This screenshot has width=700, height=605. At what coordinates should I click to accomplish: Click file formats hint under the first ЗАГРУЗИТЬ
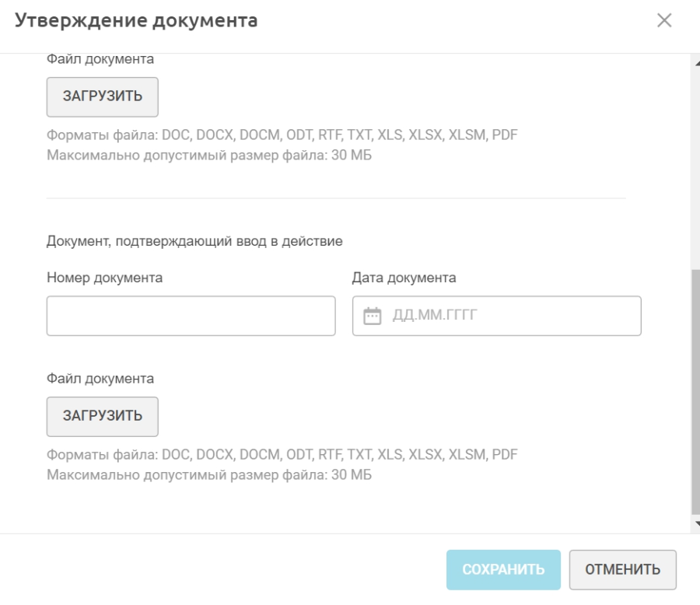tap(282, 135)
